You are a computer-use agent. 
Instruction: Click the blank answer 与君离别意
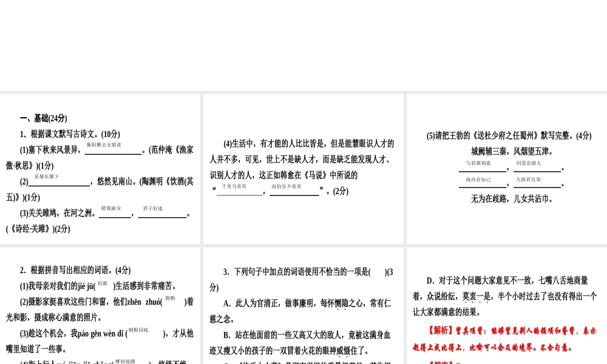point(478,163)
